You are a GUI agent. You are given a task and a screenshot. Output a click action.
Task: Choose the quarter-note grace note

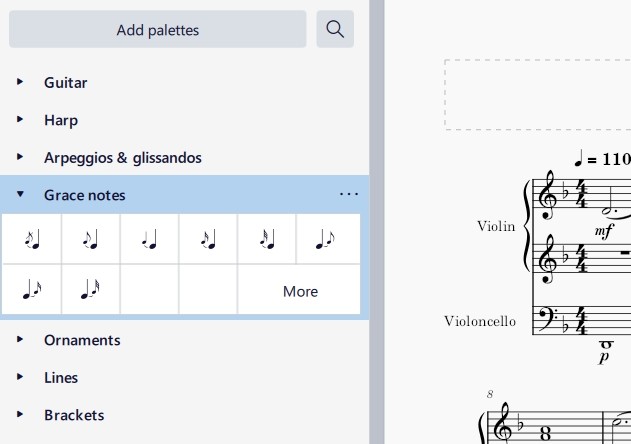tap(149, 239)
